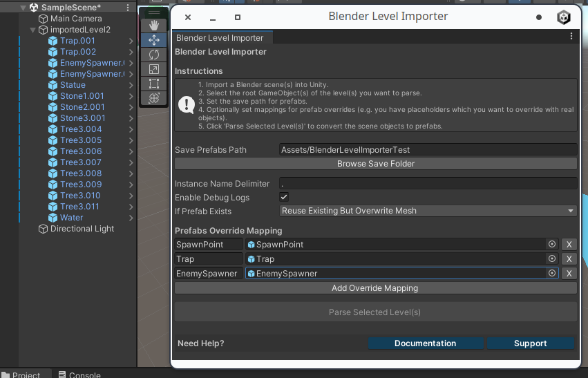
Task: Activate the combined Transform tool
Action: point(154,98)
